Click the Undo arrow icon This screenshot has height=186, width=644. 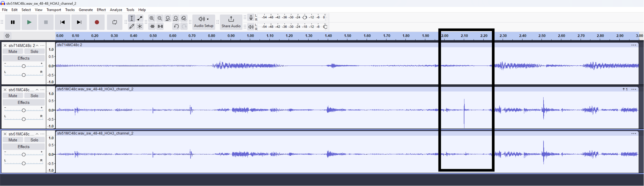coord(176,26)
